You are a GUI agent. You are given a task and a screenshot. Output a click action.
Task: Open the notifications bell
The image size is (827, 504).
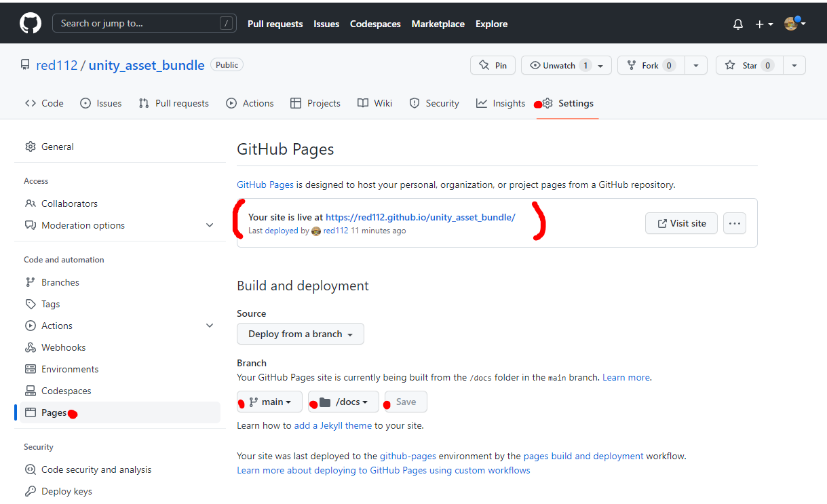[738, 24]
